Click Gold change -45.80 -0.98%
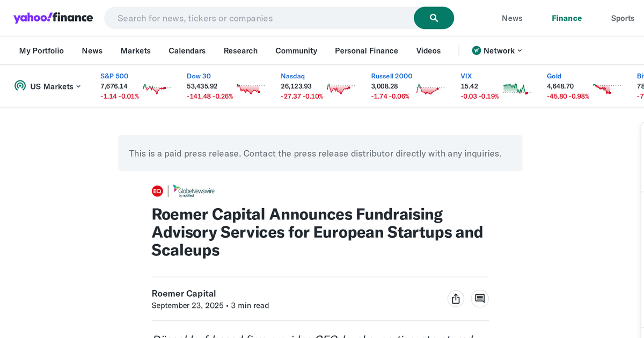This screenshot has height=338, width=644. (x=568, y=97)
